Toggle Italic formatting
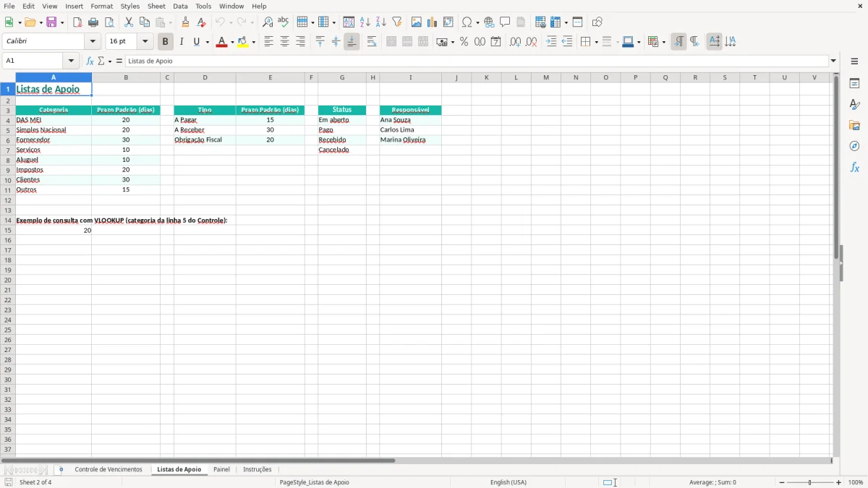868x488 pixels. pos(181,42)
